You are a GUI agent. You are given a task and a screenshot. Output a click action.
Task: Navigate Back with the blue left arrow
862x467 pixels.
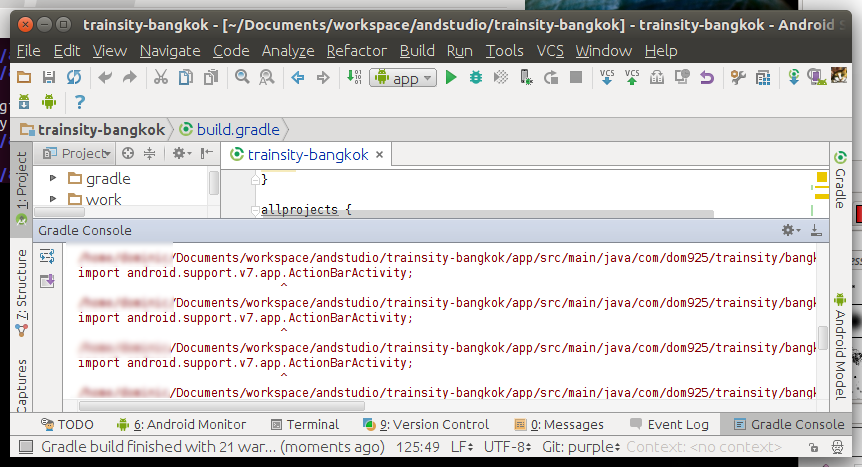[x=298, y=78]
